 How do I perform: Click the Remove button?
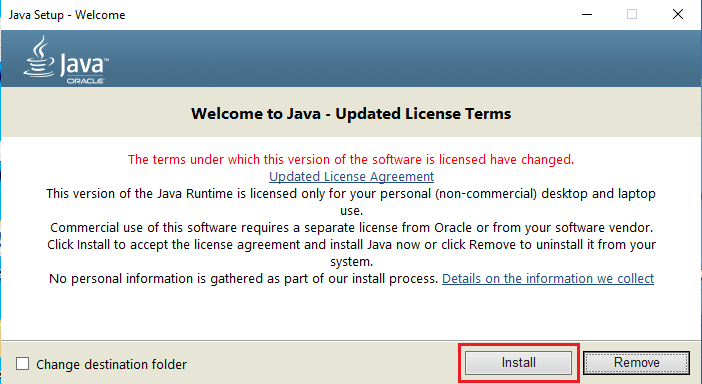[636, 362]
